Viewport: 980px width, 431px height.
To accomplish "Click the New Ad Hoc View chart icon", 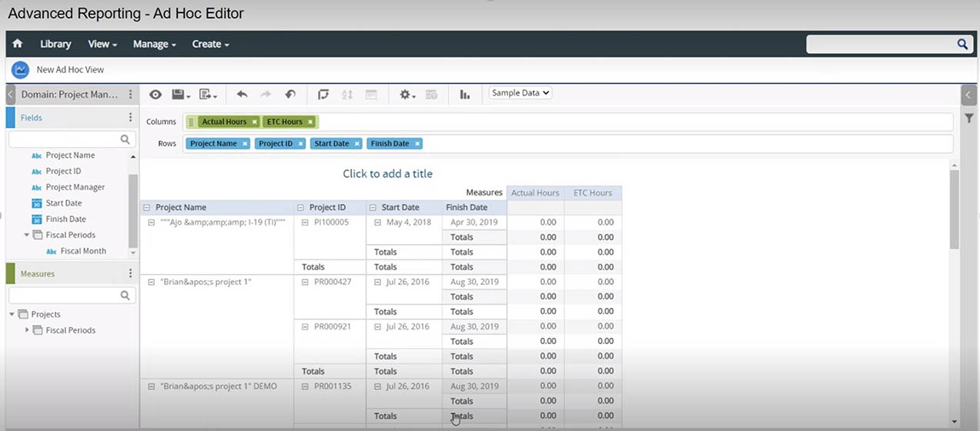I will (x=20, y=69).
